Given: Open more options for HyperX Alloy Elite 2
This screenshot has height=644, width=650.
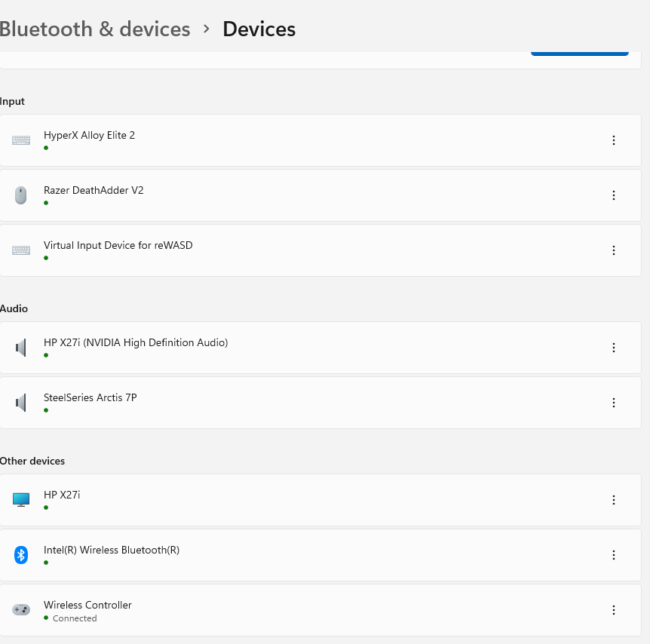Looking at the screenshot, I should click(613, 140).
